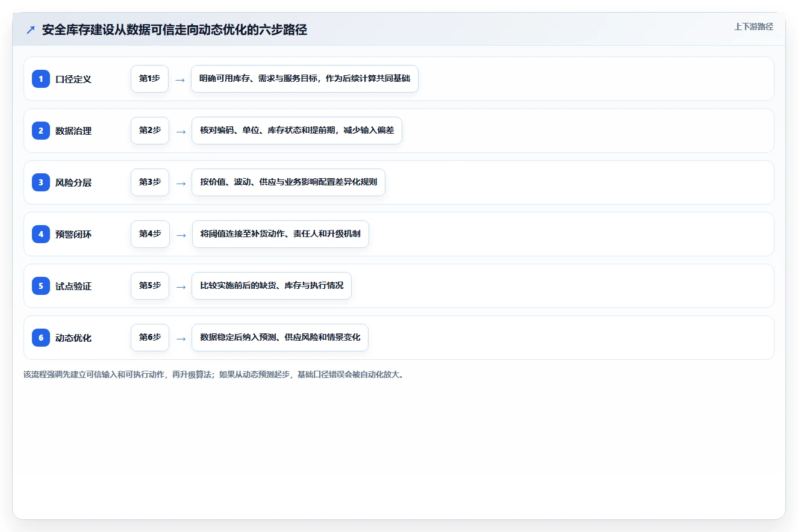This screenshot has height=532, width=798.
Task: Click the number 3 badge for 风险分层
Action: (x=41, y=182)
